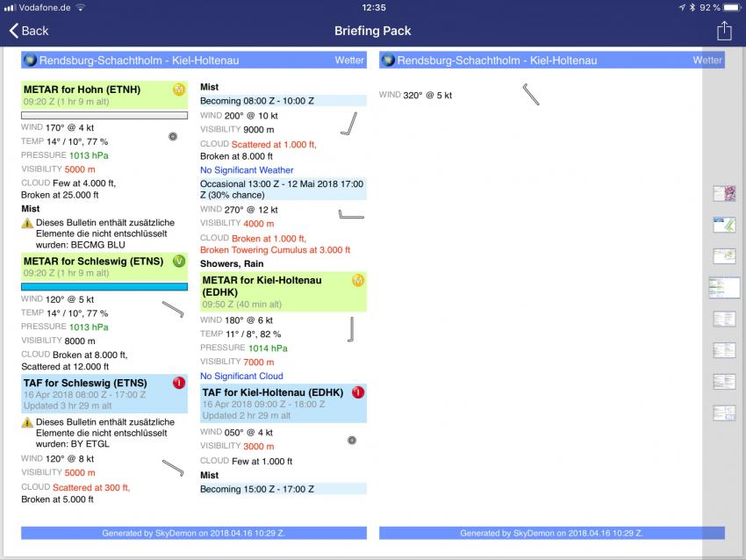This screenshot has height=560, width=746.
Task: Tap wind barb for 320° @ 5 kt
Action: tap(531, 94)
